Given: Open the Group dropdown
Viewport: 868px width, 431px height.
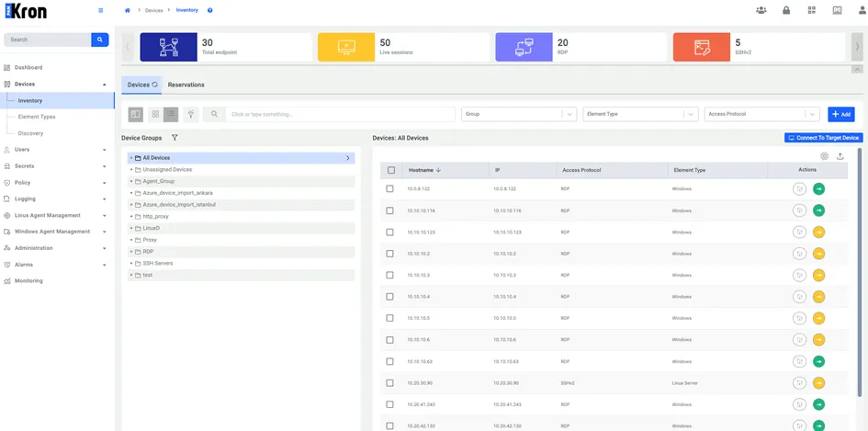Looking at the screenshot, I should [519, 114].
